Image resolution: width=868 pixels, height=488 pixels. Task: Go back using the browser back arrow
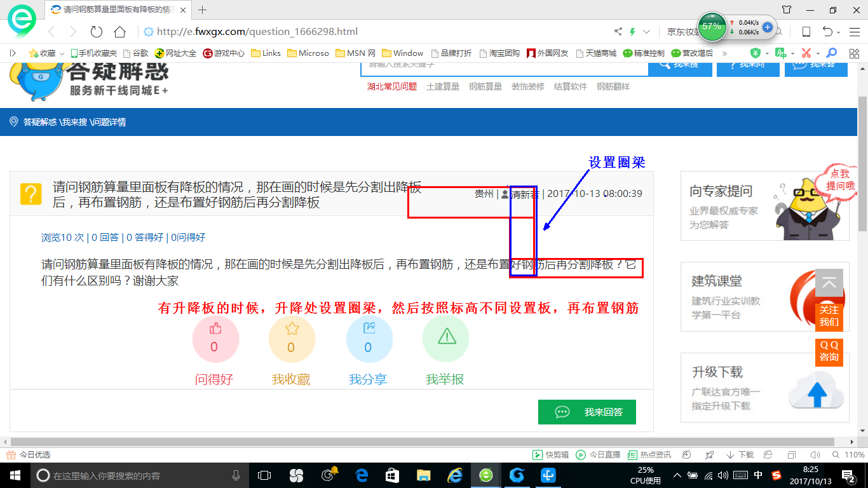tap(52, 32)
